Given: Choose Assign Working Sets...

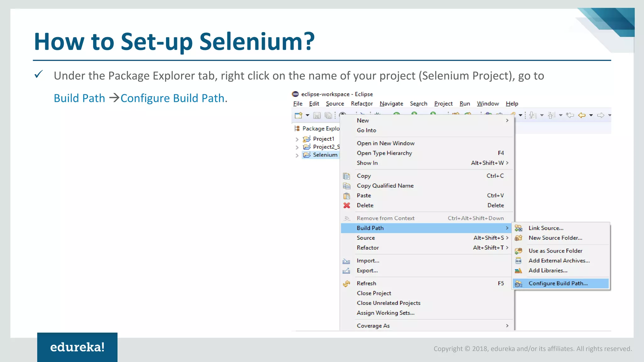Looking at the screenshot, I should (427, 313).
